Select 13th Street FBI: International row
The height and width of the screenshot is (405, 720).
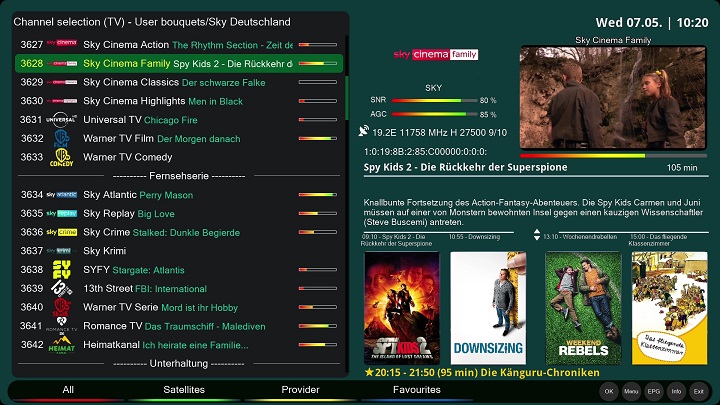(x=179, y=288)
